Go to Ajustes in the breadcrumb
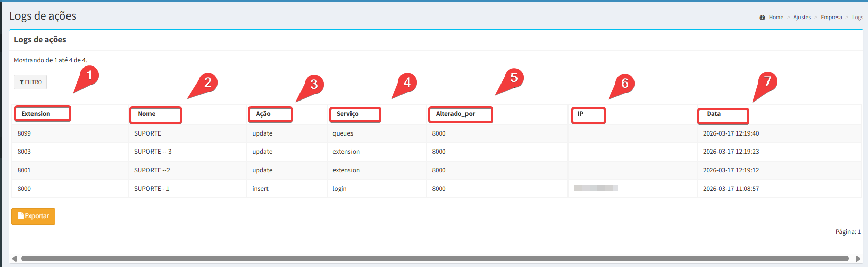868x267 pixels. (802, 18)
